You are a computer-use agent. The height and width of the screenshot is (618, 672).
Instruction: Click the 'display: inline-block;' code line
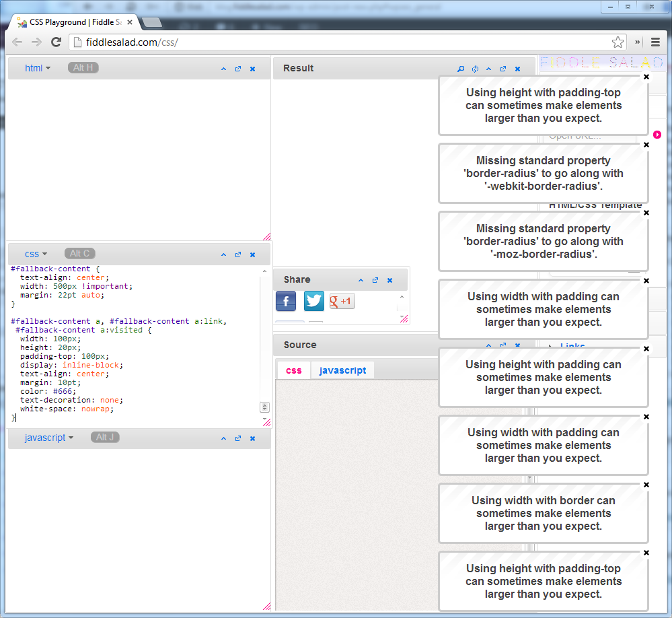tap(71, 365)
